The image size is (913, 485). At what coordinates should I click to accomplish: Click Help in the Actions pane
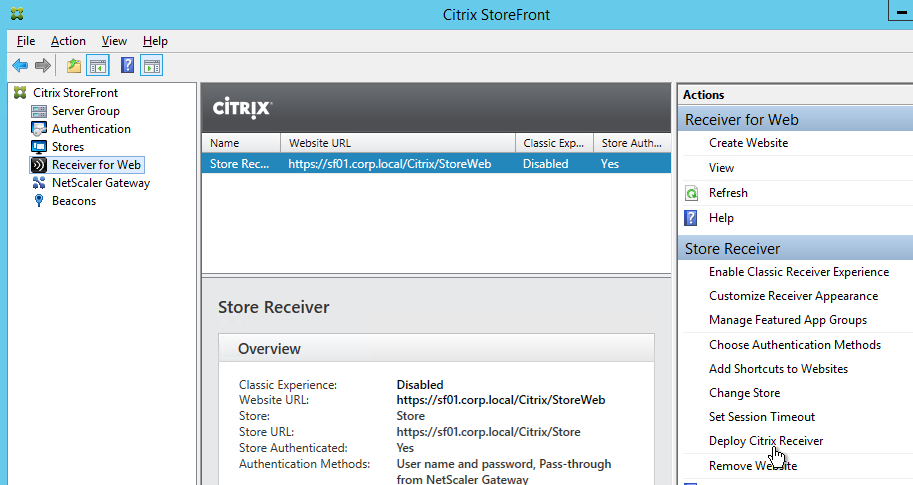(x=721, y=218)
